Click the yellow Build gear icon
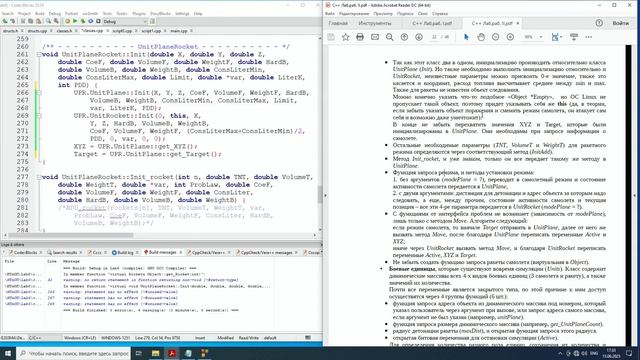The image size is (640, 360). click(x=67, y=21)
